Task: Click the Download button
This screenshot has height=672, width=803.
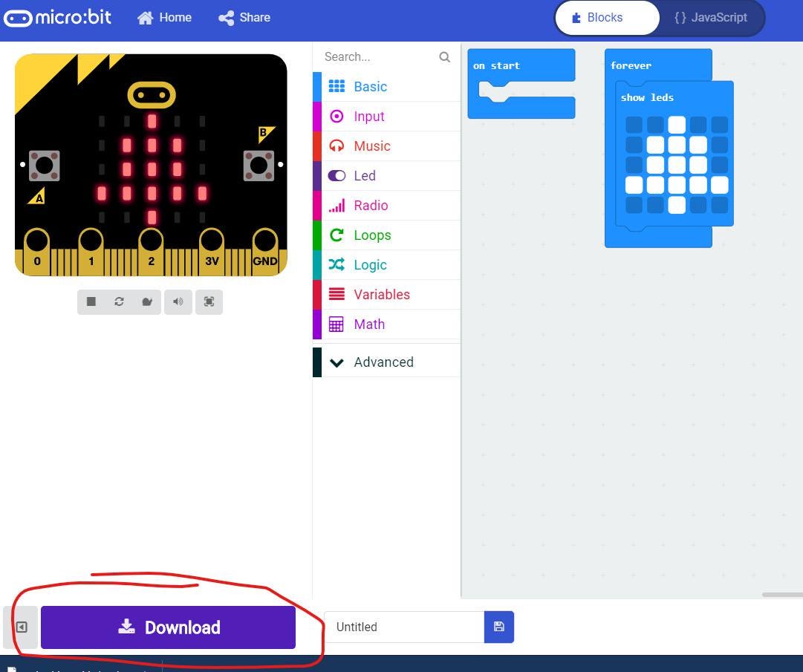Action: (x=169, y=627)
